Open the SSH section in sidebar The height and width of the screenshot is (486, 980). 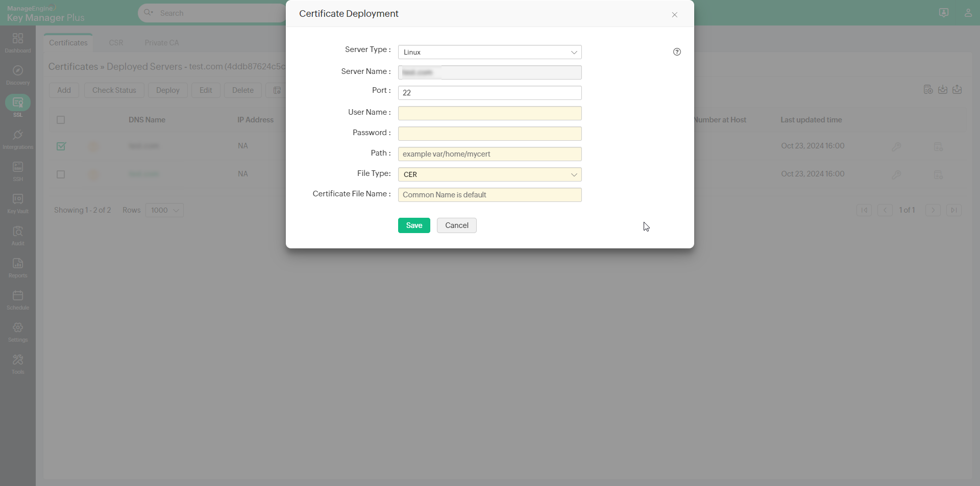pyautogui.click(x=18, y=171)
